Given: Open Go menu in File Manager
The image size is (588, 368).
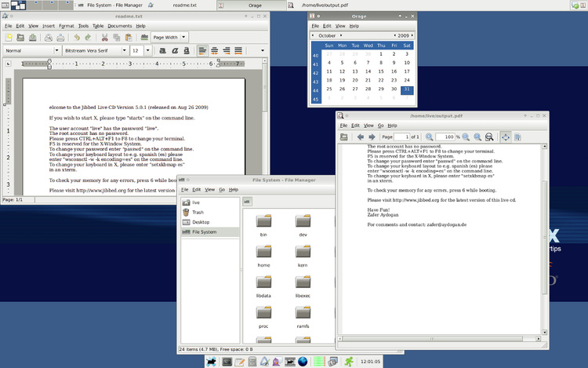Looking at the screenshot, I should click(222, 189).
